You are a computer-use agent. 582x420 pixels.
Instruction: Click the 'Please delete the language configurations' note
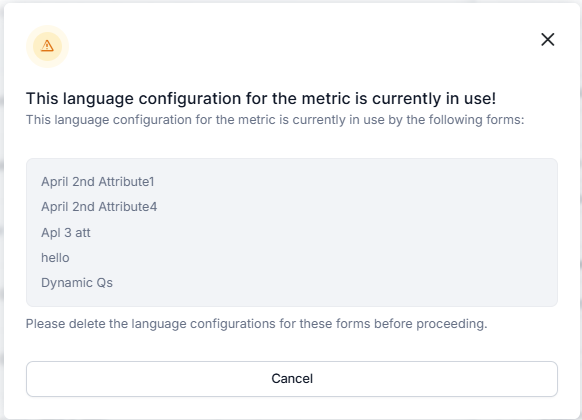256,324
